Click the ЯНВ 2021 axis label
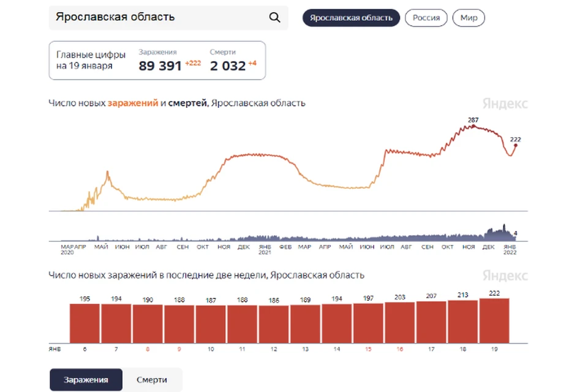The width and height of the screenshot is (588, 392). point(265,249)
